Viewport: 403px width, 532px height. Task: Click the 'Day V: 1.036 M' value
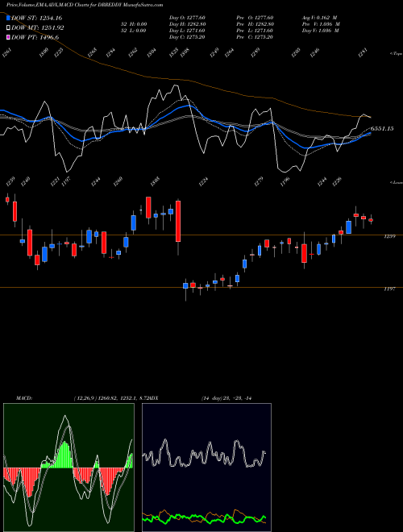(x=320, y=31)
